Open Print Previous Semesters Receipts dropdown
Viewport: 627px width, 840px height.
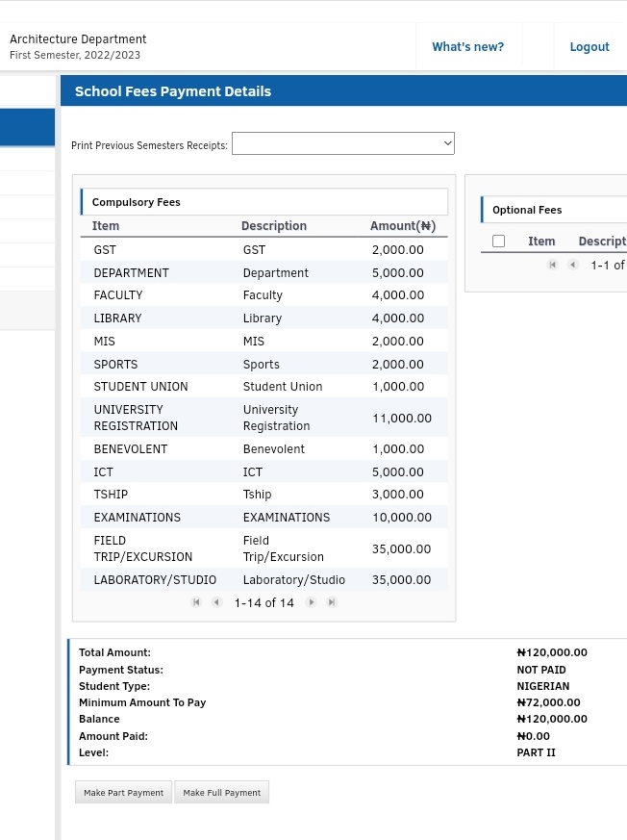343,143
